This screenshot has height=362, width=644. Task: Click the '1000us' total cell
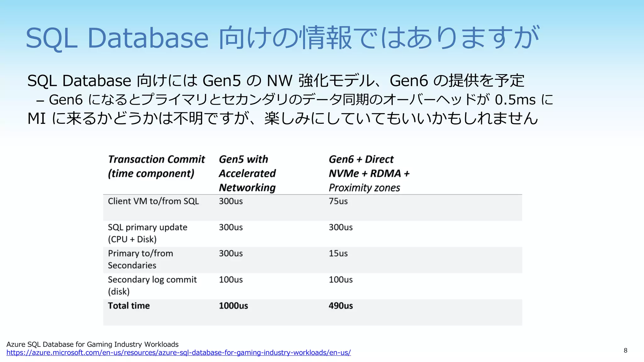tap(233, 305)
